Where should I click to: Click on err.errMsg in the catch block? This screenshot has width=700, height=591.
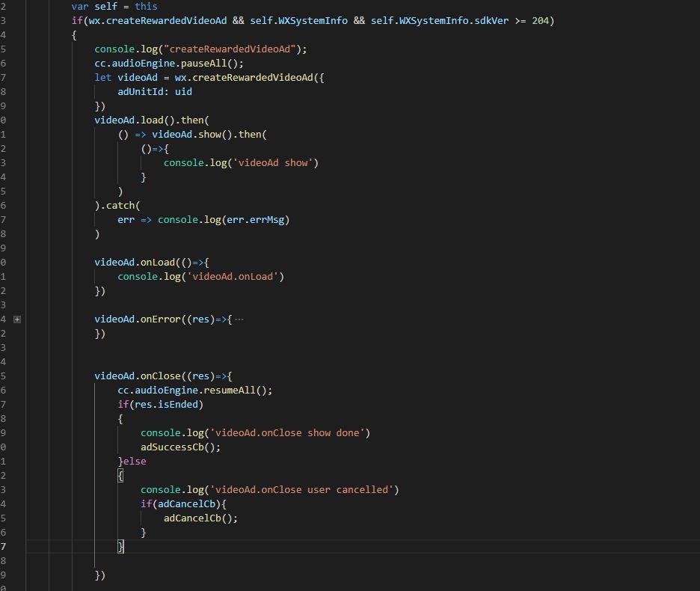(255, 220)
